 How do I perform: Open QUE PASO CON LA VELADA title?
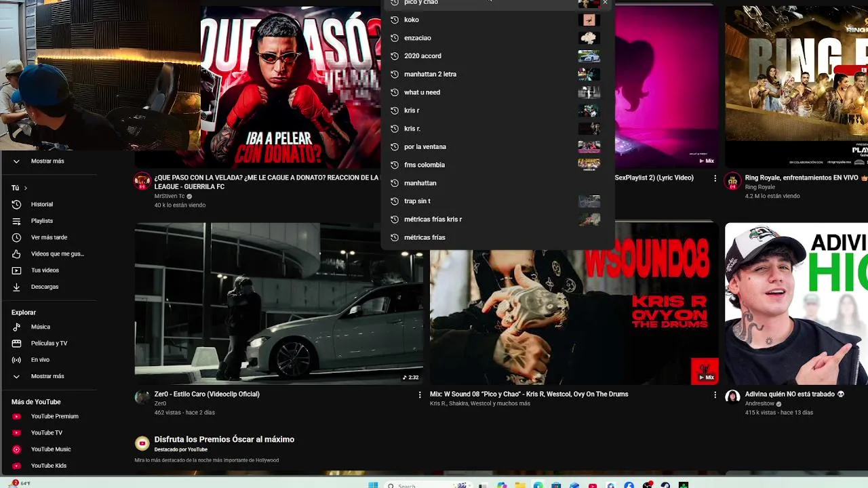pos(267,182)
